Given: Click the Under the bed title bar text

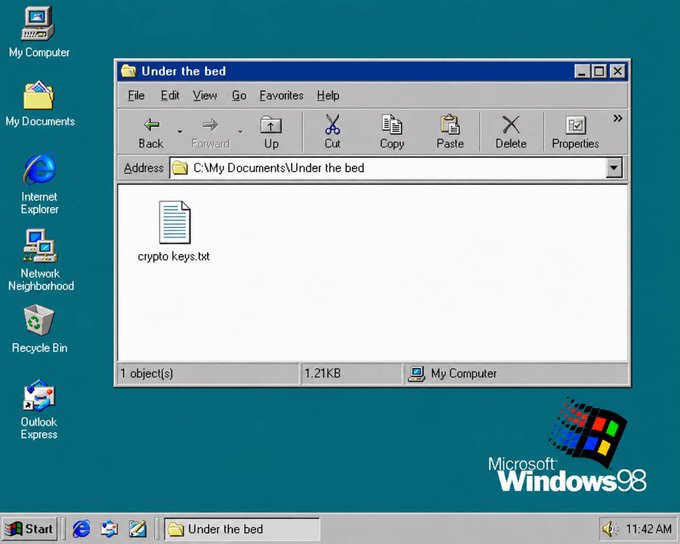Looking at the screenshot, I should pos(183,71).
